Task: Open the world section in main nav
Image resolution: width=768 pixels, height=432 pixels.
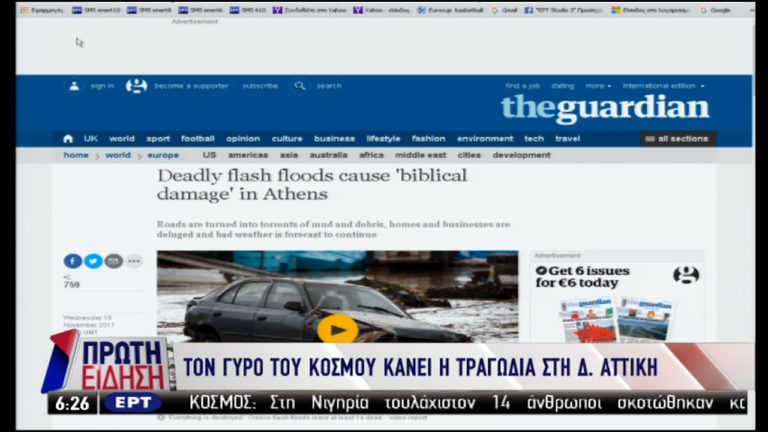Action: [x=122, y=139]
